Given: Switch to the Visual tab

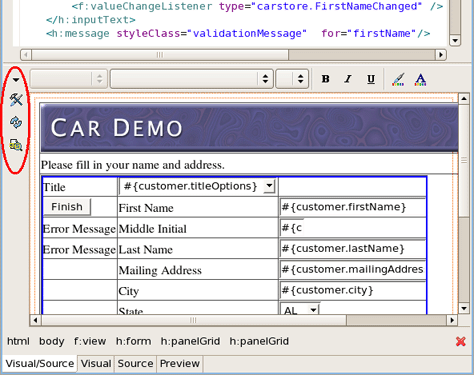Looking at the screenshot, I should pyautogui.click(x=96, y=363).
